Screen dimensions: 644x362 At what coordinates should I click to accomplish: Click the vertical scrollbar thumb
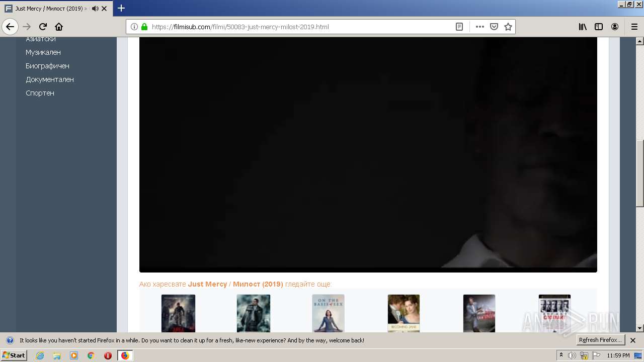coord(639,173)
